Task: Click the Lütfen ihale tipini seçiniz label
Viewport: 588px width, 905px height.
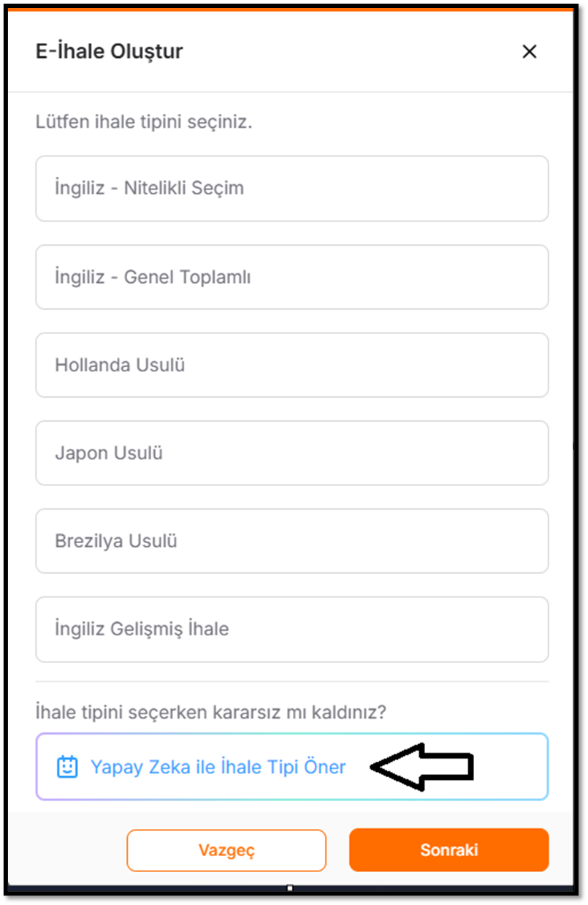Action: point(144,121)
